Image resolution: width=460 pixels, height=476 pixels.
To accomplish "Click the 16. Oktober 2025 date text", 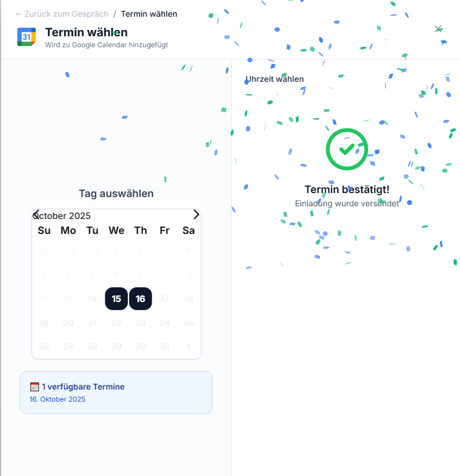I will pos(57,399).
